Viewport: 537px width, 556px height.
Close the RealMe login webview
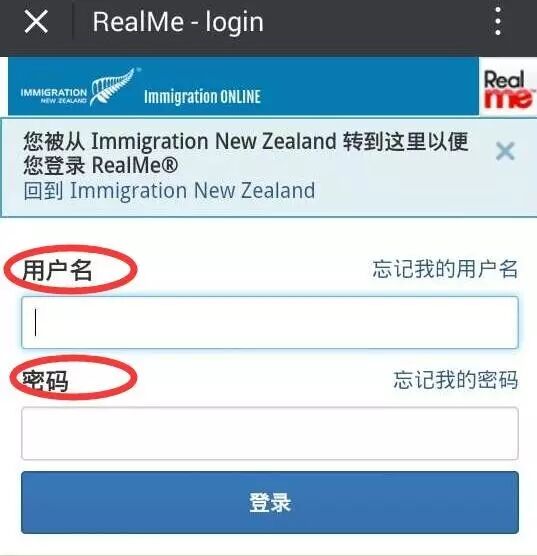tap(36, 22)
